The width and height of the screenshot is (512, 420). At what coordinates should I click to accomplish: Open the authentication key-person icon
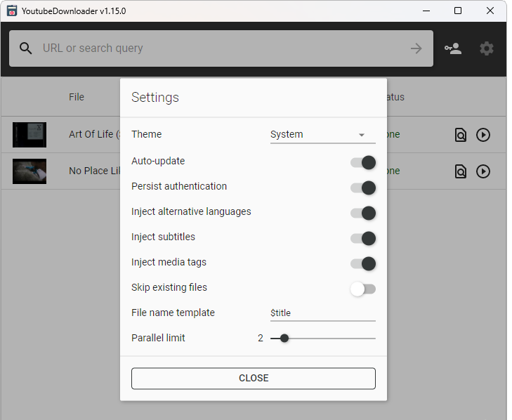click(453, 48)
